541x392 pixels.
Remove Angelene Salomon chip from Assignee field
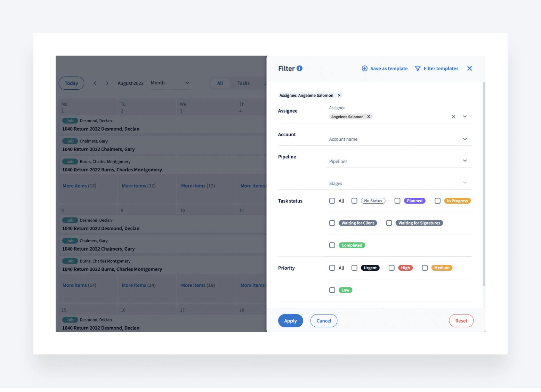[x=369, y=117]
